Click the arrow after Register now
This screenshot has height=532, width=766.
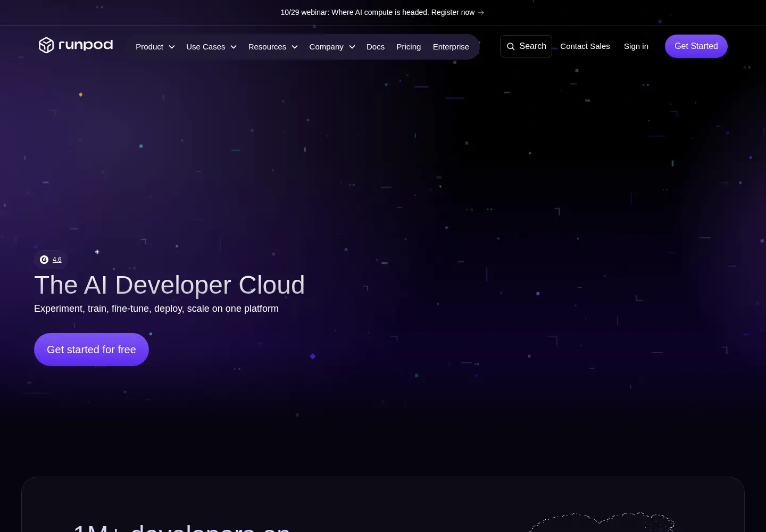click(x=481, y=12)
